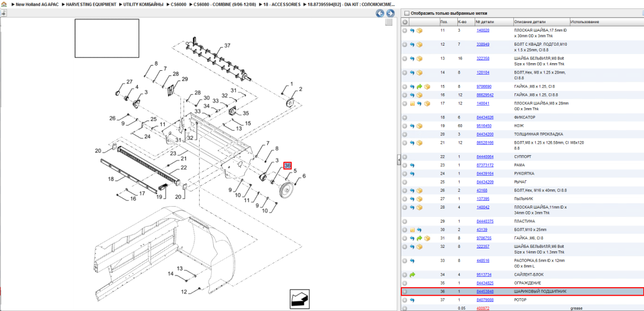The height and width of the screenshot is (311, 644).
Task: Click the blue arrow icon in row 24
Action: coord(412,174)
